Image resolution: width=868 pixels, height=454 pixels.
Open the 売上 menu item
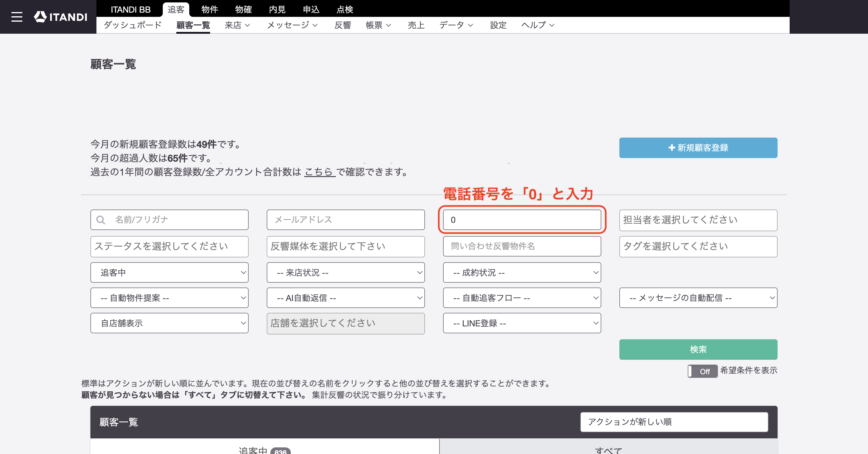[416, 25]
